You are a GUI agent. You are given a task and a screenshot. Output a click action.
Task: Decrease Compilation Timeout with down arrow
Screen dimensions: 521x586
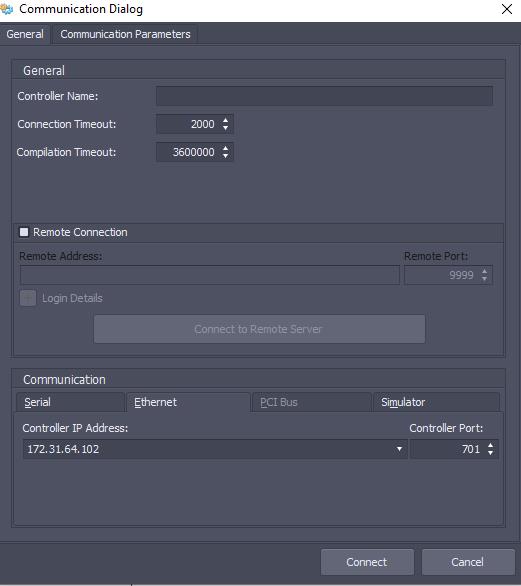(x=225, y=156)
